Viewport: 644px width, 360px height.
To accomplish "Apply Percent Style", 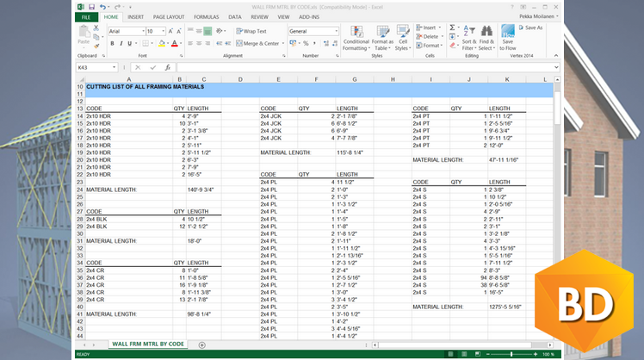I will [306, 43].
